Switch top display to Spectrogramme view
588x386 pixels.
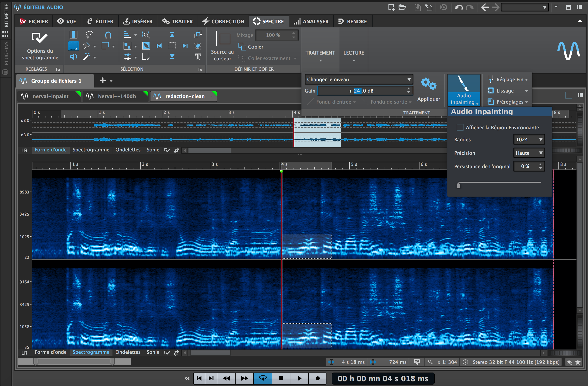point(91,150)
